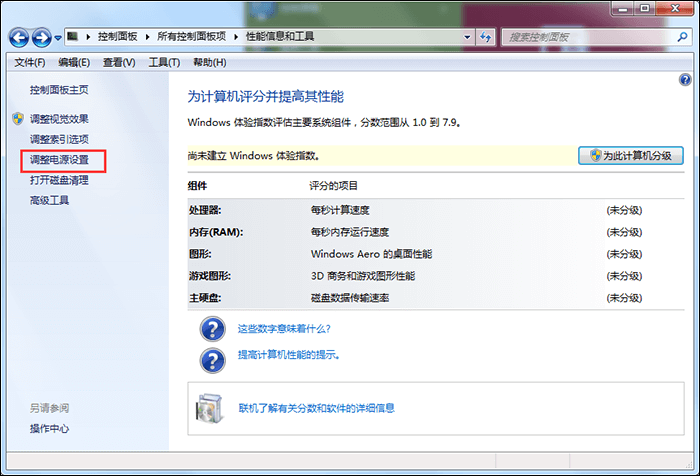The height and width of the screenshot is (476, 700).
Task: Go to 控制面板主页
Action: [x=59, y=90]
